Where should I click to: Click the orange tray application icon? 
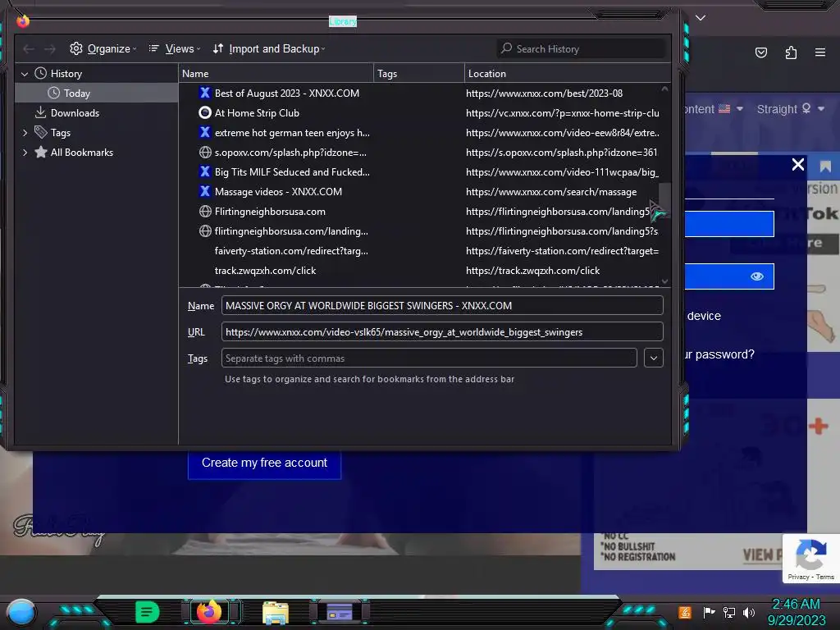pyautogui.click(x=685, y=612)
